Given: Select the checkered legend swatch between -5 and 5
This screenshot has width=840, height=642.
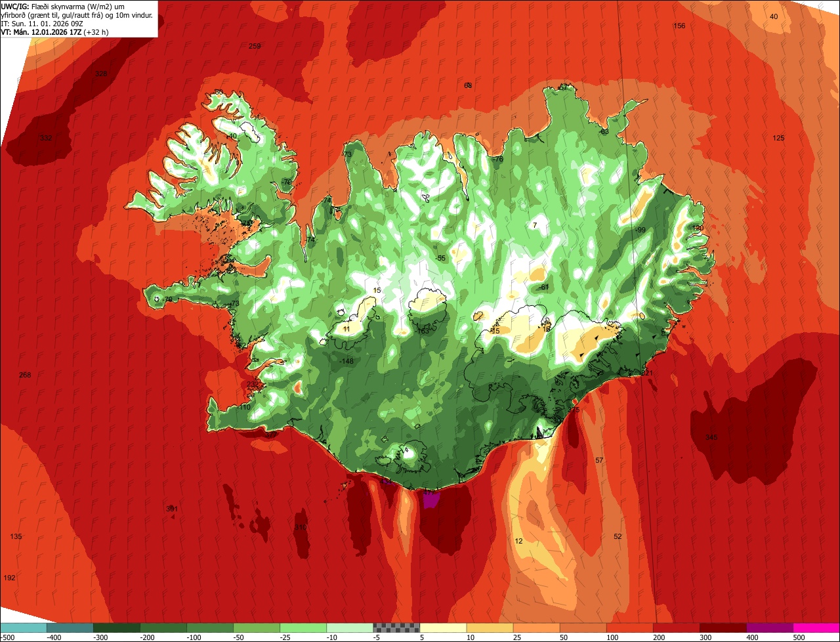Looking at the screenshot, I should coord(396,628).
